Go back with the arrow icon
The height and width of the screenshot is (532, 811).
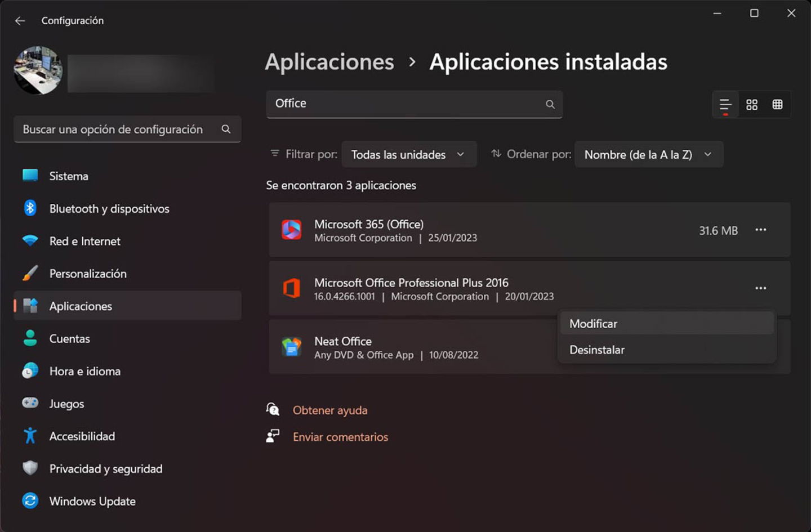pyautogui.click(x=20, y=21)
